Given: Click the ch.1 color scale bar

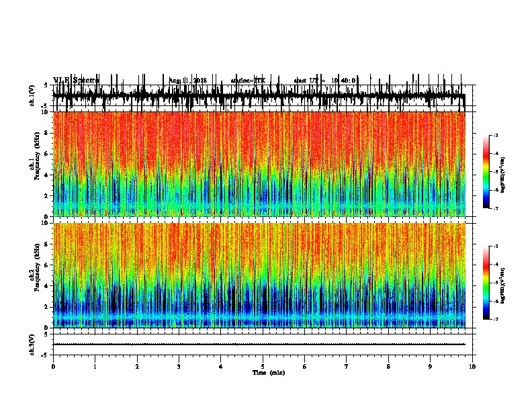Looking at the screenshot, I should 486,172.
